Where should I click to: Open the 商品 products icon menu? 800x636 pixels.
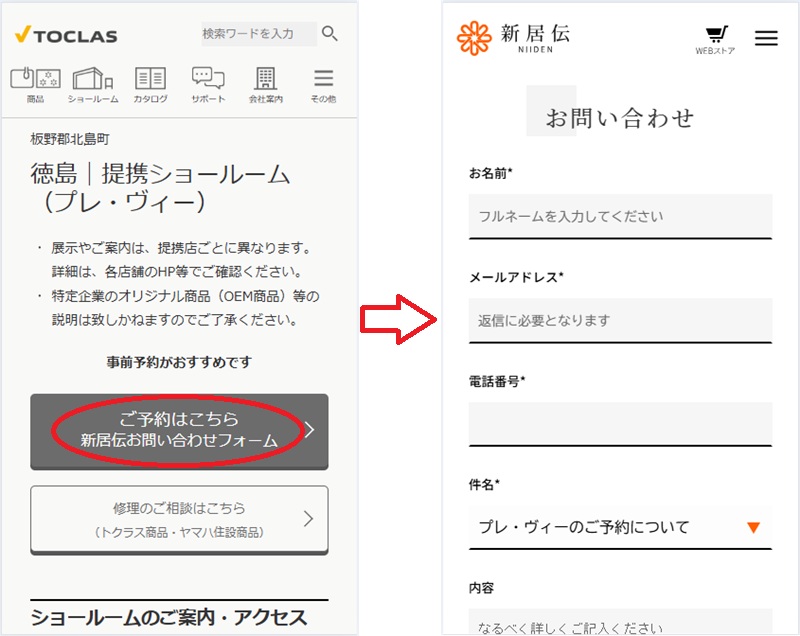35,85
